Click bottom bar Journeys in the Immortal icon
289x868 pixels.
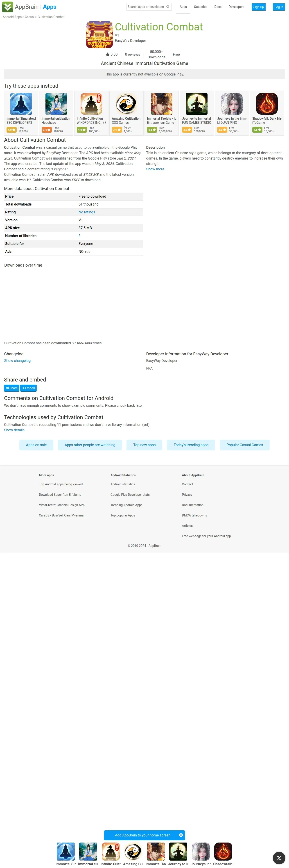tap(201, 852)
